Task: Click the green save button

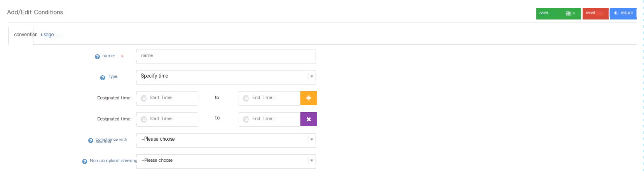Action: coord(558,13)
